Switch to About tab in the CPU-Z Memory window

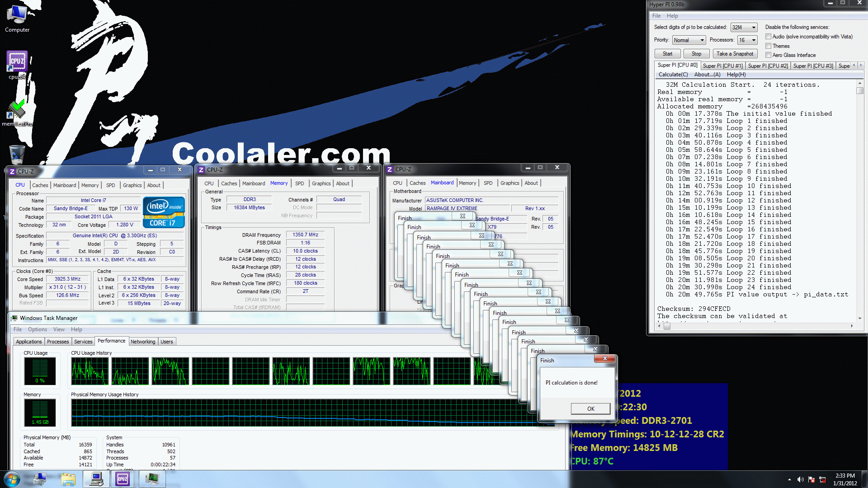(342, 183)
